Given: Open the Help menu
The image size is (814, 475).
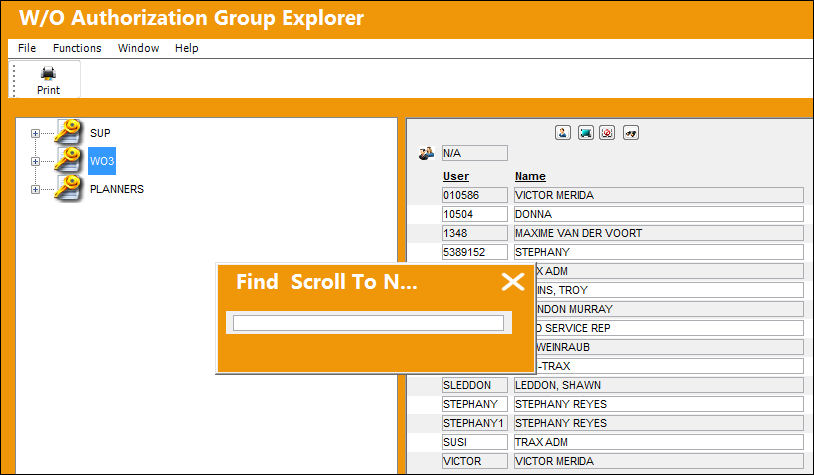Looking at the screenshot, I should pyautogui.click(x=186, y=48).
